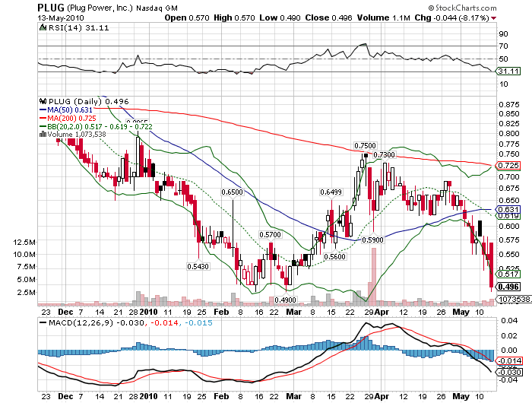Click the MA(200) 0.725 legend label
The height and width of the screenshot is (403, 532).
coord(71,118)
